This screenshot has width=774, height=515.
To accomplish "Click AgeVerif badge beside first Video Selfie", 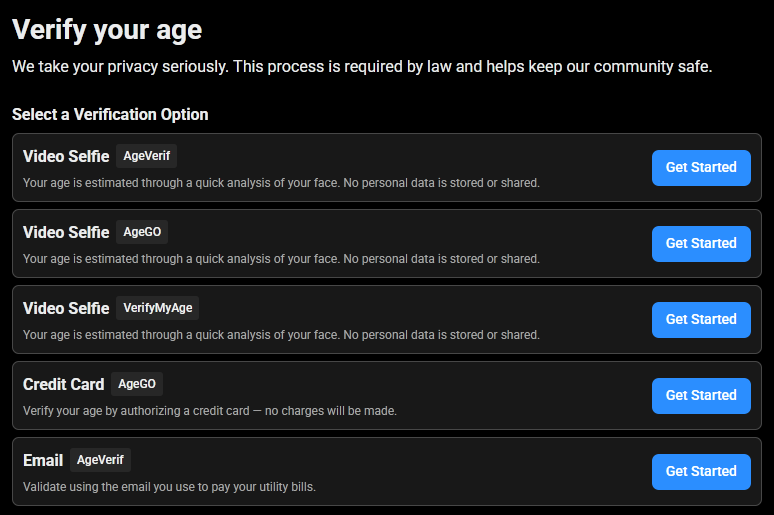I will click(147, 156).
